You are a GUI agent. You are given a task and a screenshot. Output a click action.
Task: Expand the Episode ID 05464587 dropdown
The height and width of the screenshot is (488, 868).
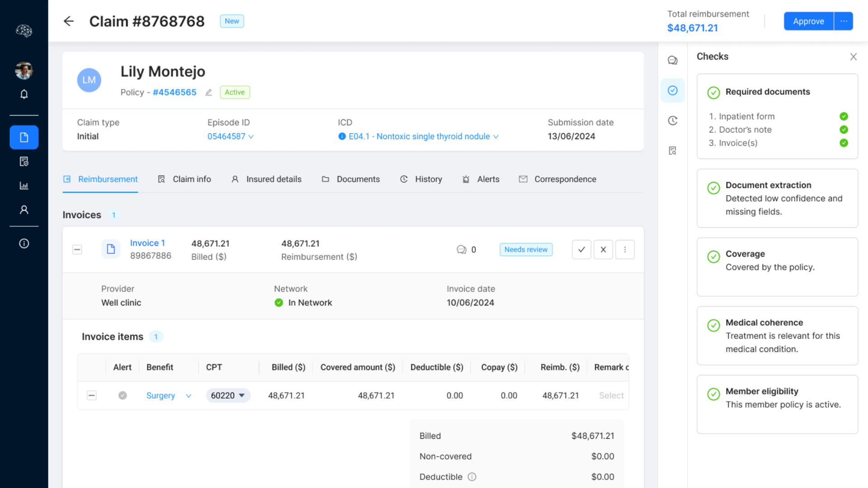(x=231, y=136)
